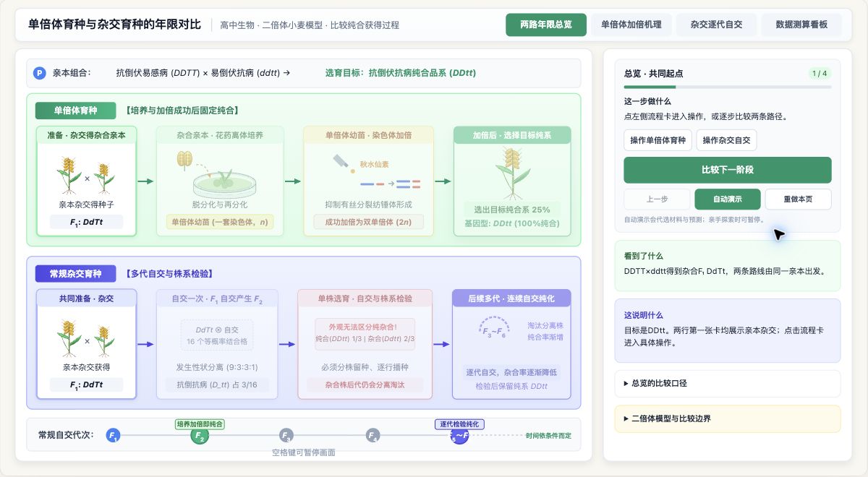Click the F3~F6 cycle arrow icon
Screen dimensions: 868x477
coord(495,326)
